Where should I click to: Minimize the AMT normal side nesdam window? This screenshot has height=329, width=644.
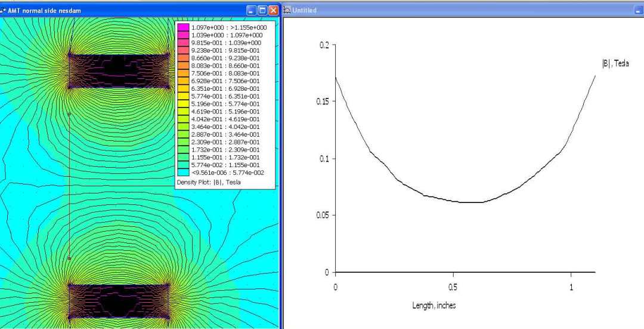(x=252, y=11)
